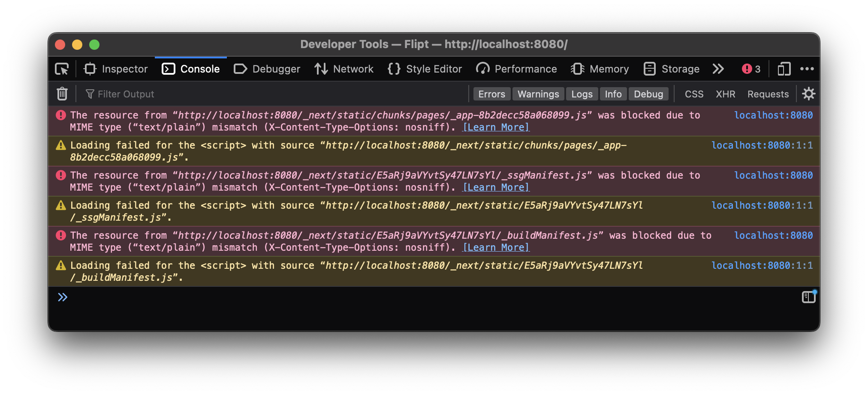This screenshot has height=395, width=868.
Task: Select the _ssgManifest.js blocked resource message
Action: coord(434,181)
